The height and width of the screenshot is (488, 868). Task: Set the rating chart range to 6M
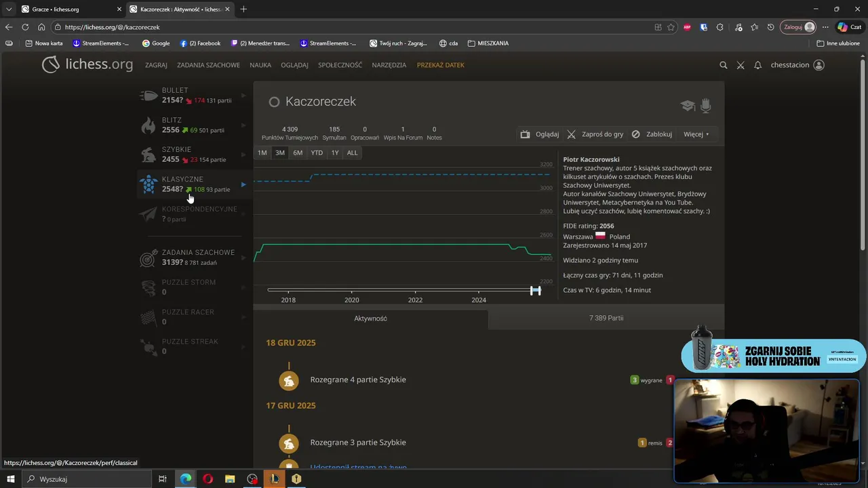pos(298,152)
